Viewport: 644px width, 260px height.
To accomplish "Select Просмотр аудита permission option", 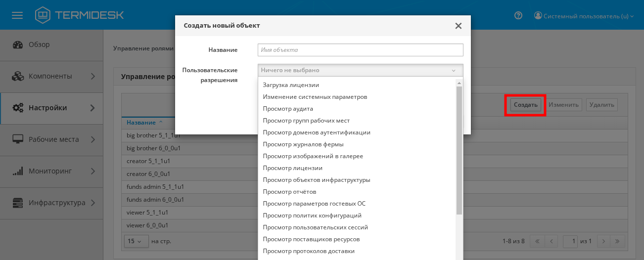I will (x=288, y=109).
